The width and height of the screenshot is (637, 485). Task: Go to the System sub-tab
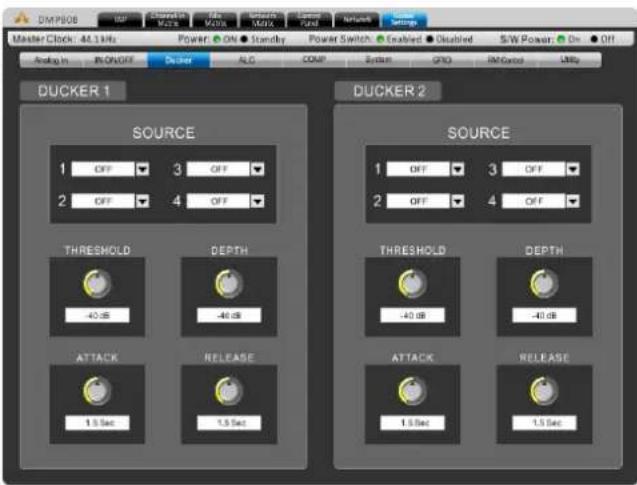click(x=378, y=60)
